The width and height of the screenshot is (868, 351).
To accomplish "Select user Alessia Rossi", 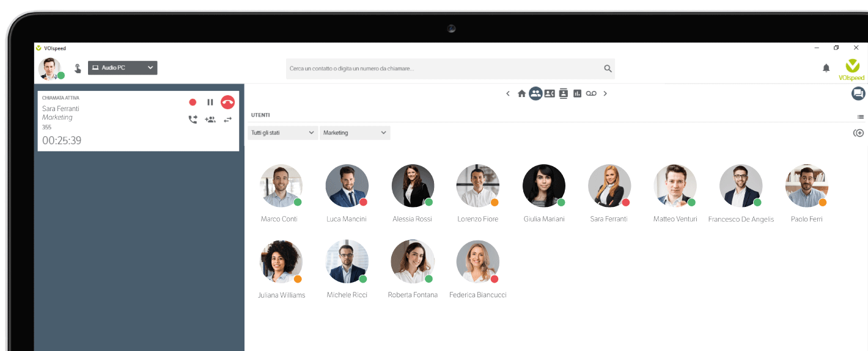I will (x=413, y=186).
